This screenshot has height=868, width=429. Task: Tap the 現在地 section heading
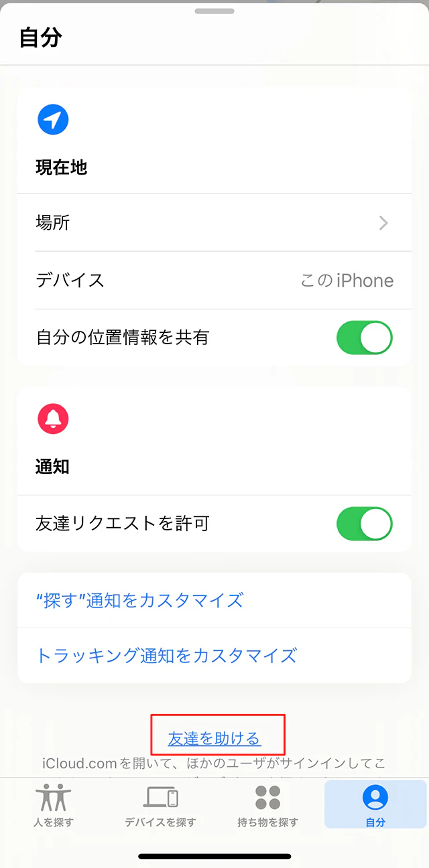pyautogui.click(x=62, y=167)
